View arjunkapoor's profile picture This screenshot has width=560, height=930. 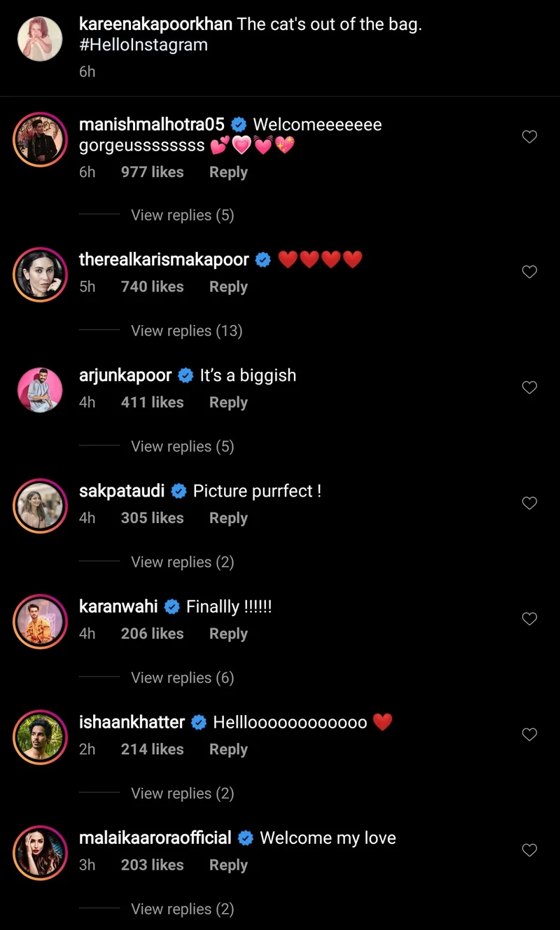click(x=40, y=388)
